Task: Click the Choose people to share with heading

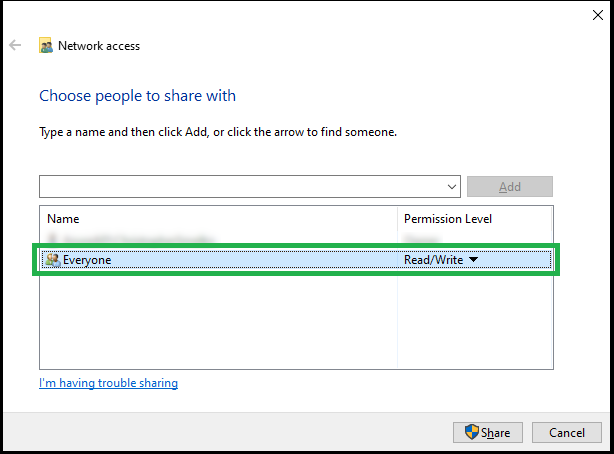Action: pos(137,96)
